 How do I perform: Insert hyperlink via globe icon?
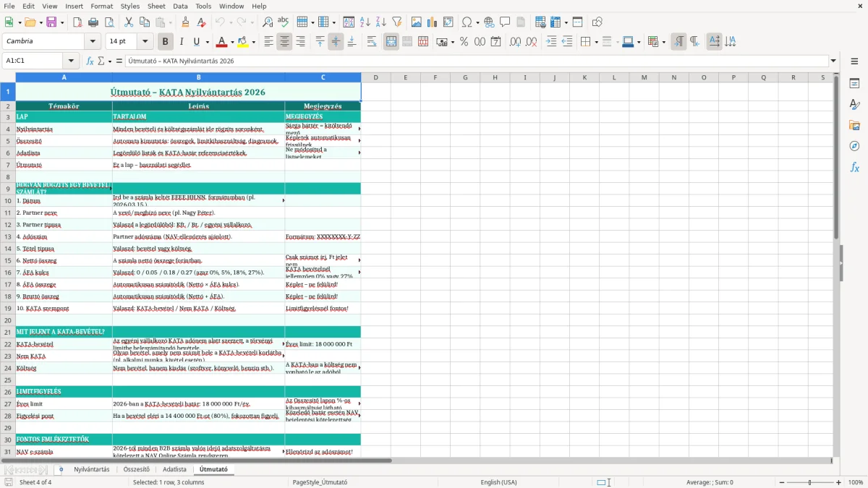[489, 22]
